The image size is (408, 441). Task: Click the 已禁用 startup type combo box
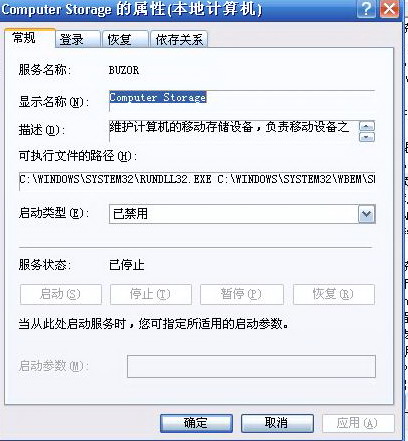coord(242,214)
